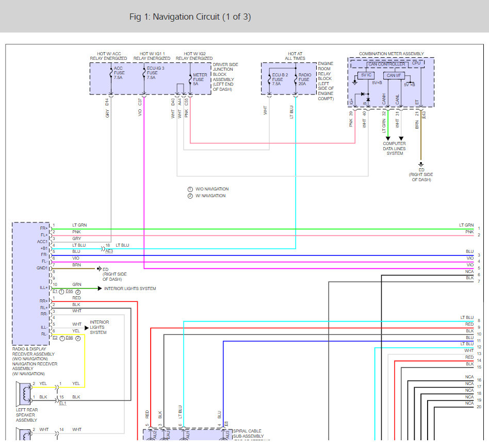Click the Fig 1 Navigation Circuit title

[190, 17]
